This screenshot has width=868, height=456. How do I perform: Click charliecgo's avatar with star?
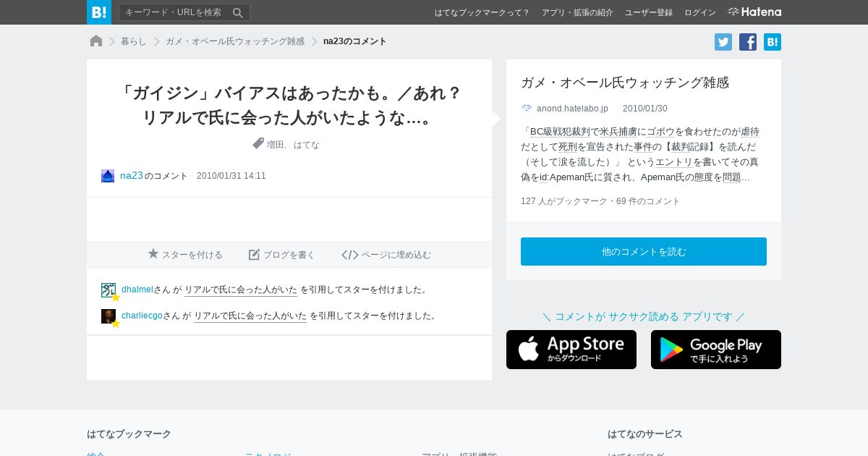[109, 316]
